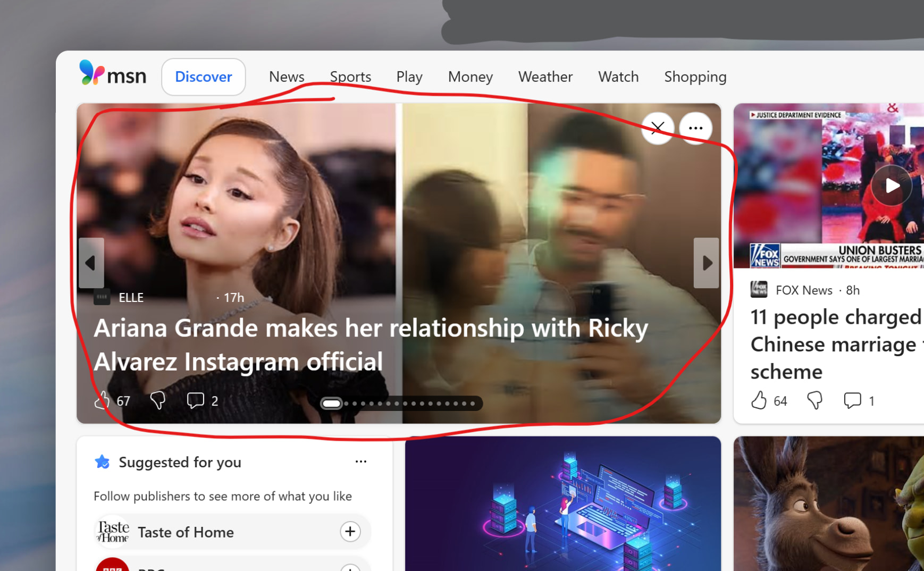924x571 pixels.
Task: Select the first carousel indicator pill
Action: (332, 404)
